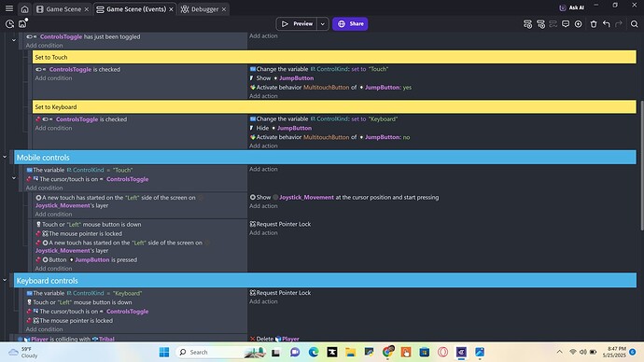This screenshot has height=362, width=644.
Task: Collapse the Keyboard controls group
Action: 5,280
